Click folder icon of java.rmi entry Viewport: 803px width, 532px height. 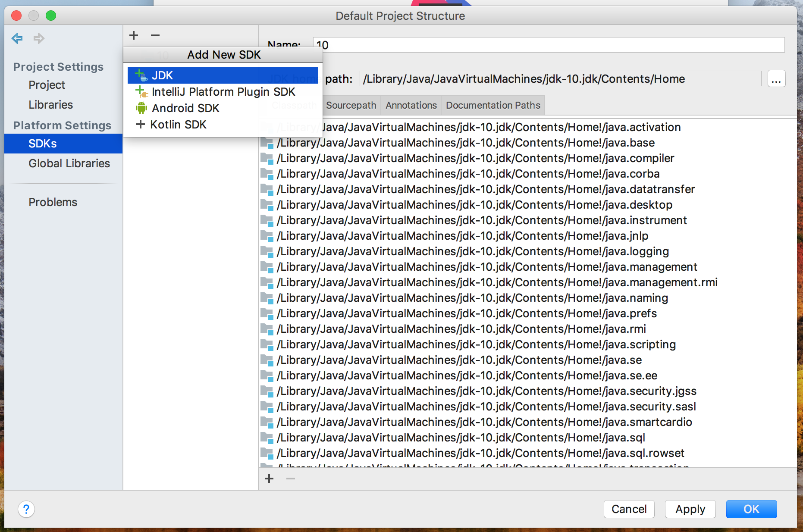267,329
